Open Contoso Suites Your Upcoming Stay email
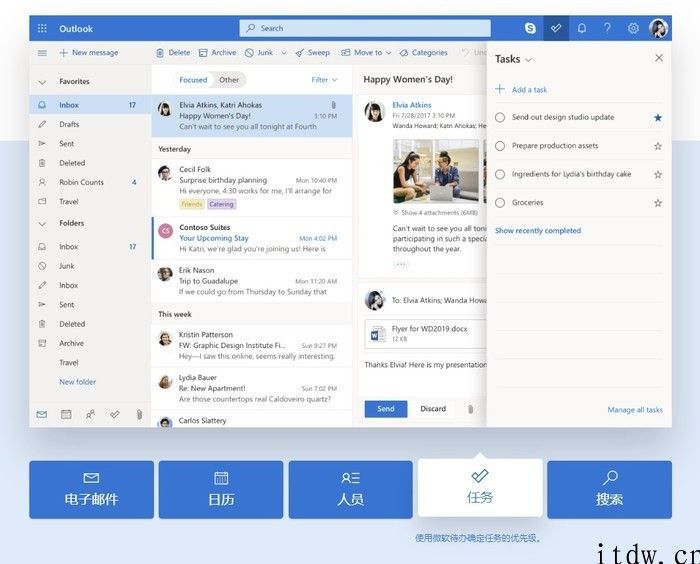Image resolution: width=700 pixels, height=564 pixels. click(x=252, y=238)
